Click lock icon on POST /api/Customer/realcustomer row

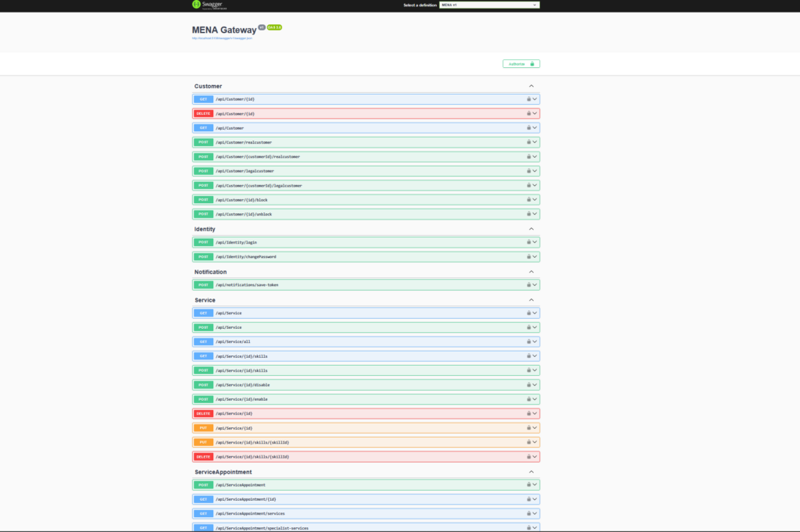point(529,142)
